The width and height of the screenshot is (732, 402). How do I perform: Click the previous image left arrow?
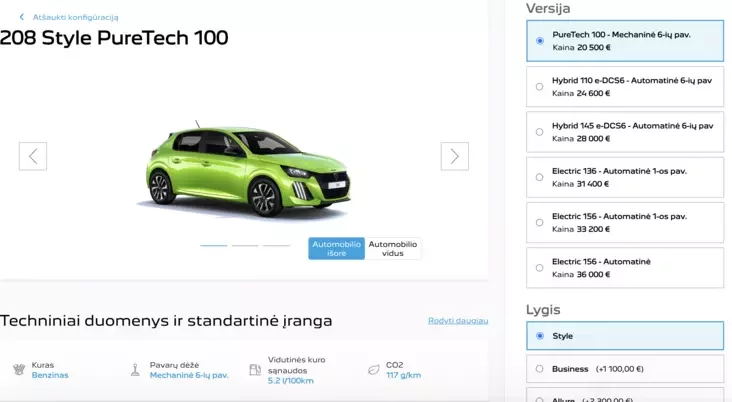[x=33, y=156]
